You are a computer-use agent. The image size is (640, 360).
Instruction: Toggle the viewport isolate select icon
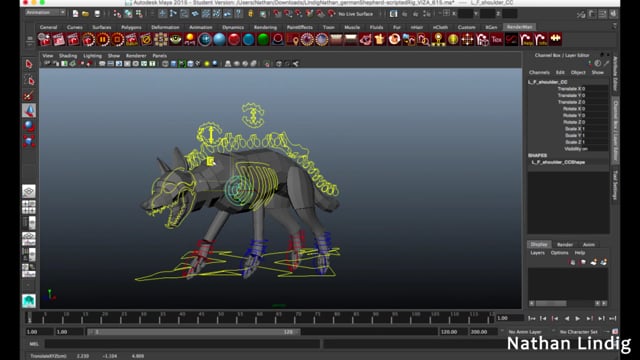pyautogui.click(x=267, y=64)
